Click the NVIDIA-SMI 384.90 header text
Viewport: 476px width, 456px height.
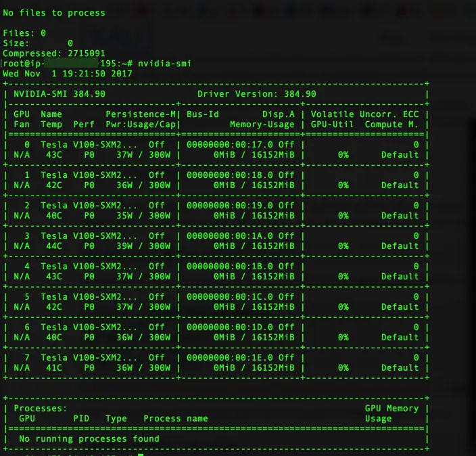point(59,94)
